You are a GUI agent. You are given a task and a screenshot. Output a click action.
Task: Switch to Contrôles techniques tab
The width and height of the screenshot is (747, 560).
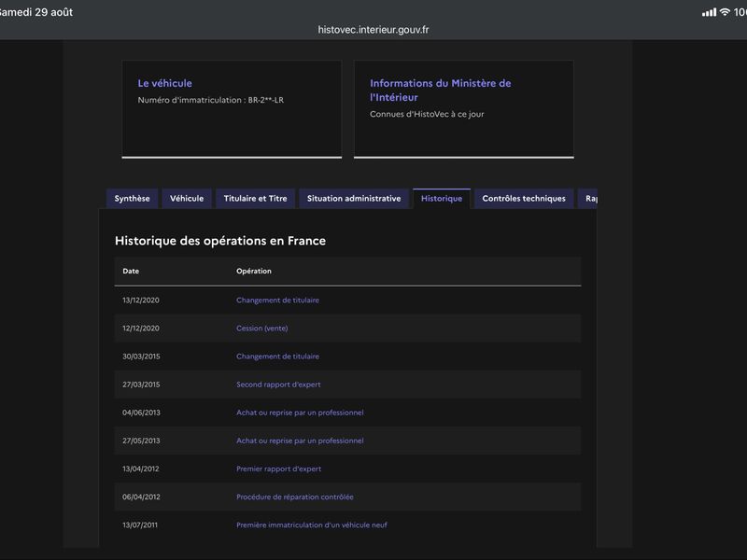click(524, 199)
